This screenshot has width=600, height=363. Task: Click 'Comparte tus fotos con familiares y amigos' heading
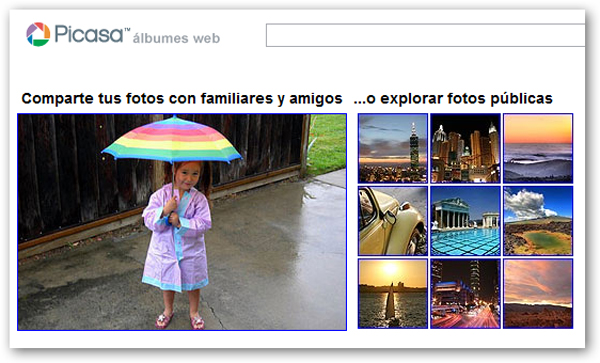(x=182, y=99)
